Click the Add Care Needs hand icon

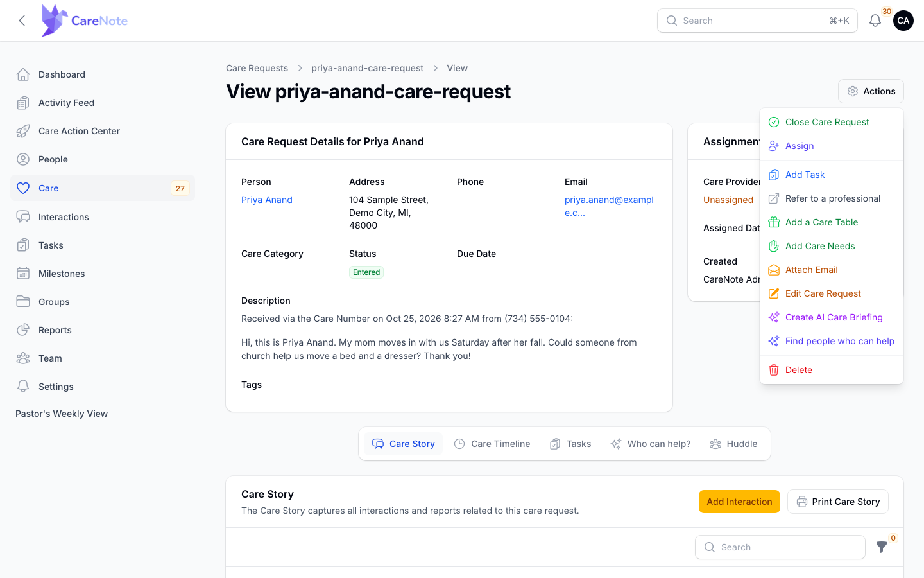click(x=774, y=246)
